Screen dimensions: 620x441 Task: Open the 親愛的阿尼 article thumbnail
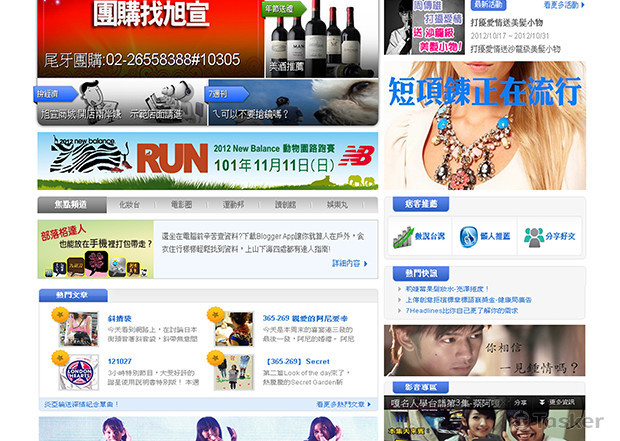click(234, 329)
